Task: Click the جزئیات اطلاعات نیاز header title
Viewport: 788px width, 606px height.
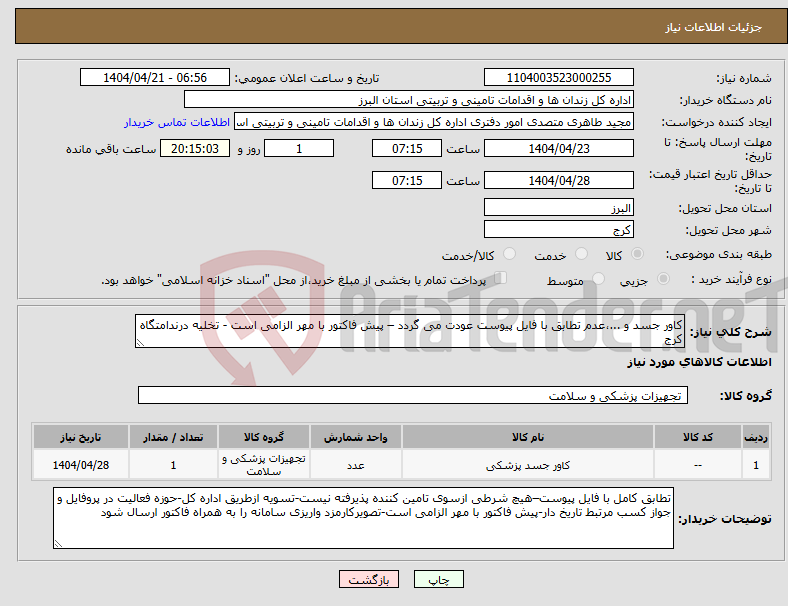Action: tap(714, 27)
